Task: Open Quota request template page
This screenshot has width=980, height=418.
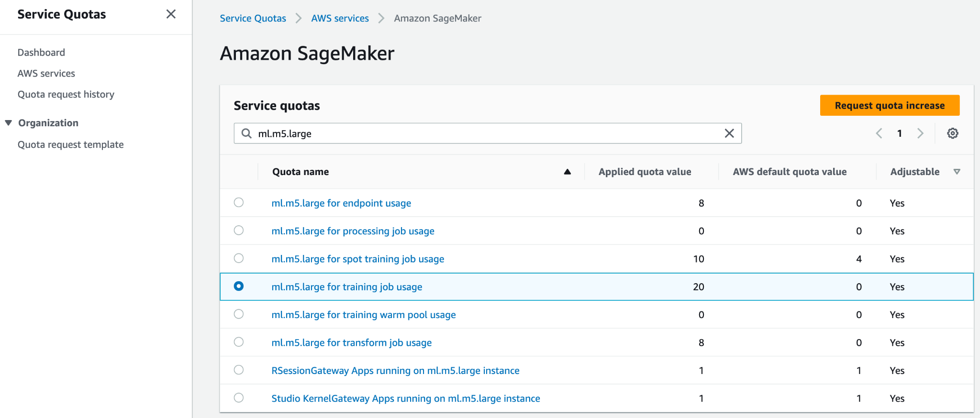Action: point(71,144)
